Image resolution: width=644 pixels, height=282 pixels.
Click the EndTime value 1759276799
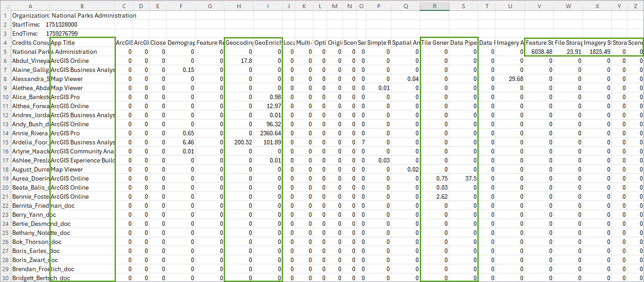[62, 33]
